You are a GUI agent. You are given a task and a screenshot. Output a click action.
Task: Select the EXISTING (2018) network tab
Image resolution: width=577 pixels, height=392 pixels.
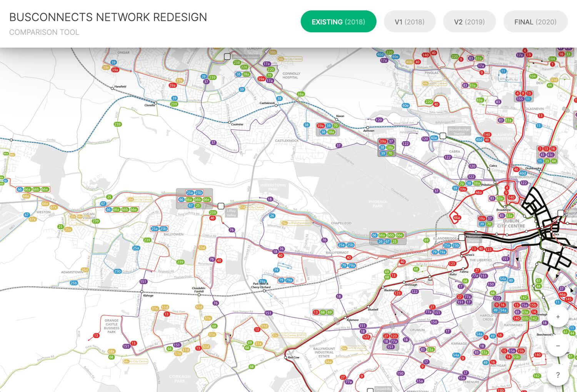[x=339, y=22]
